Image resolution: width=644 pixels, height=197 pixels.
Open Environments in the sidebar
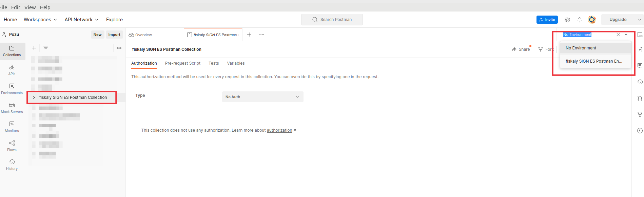click(12, 89)
